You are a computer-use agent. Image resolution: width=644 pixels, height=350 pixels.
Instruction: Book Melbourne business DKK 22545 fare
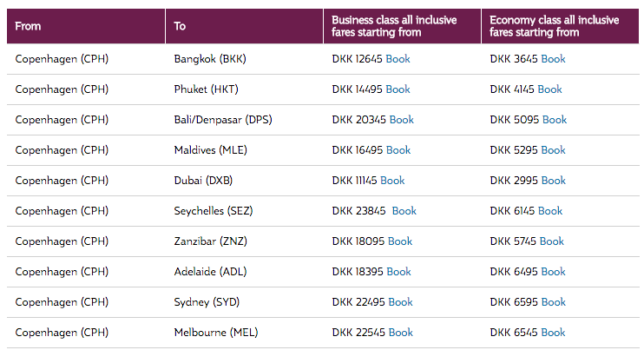tap(401, 333)
